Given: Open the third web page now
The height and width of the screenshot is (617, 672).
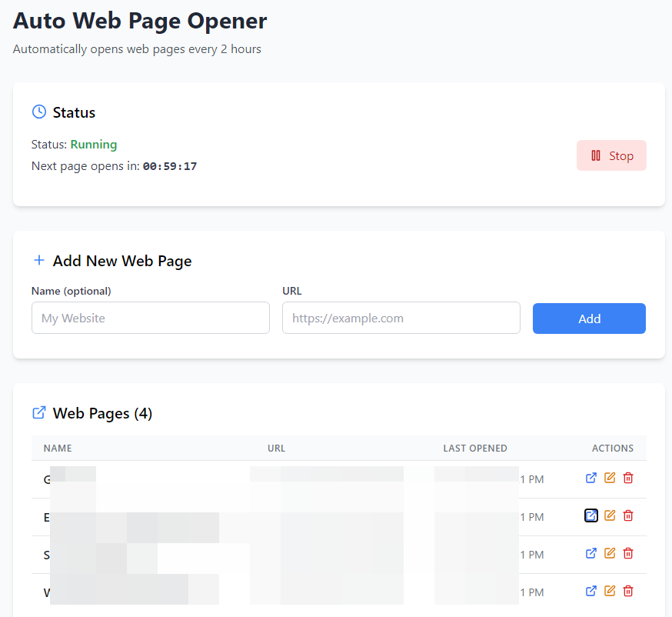Looking at the screenshot, I should (x=591, y=553).
